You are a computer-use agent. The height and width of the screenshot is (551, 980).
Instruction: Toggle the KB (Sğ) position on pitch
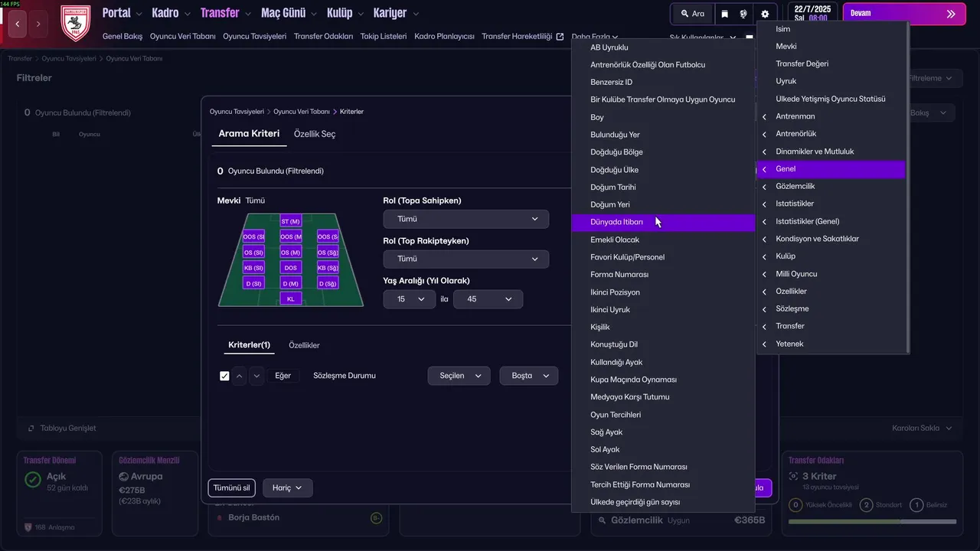pyautogui.click(x=328, y=268)
